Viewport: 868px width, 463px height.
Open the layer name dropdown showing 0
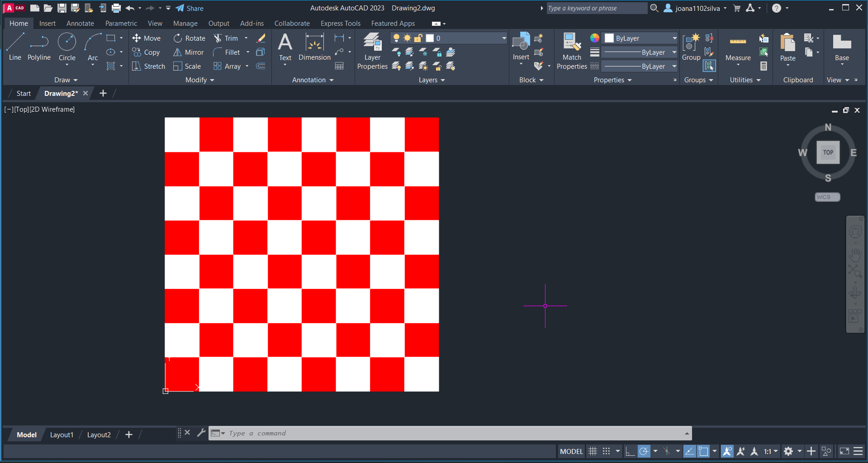pyautogui.click(x=470, y=38)
